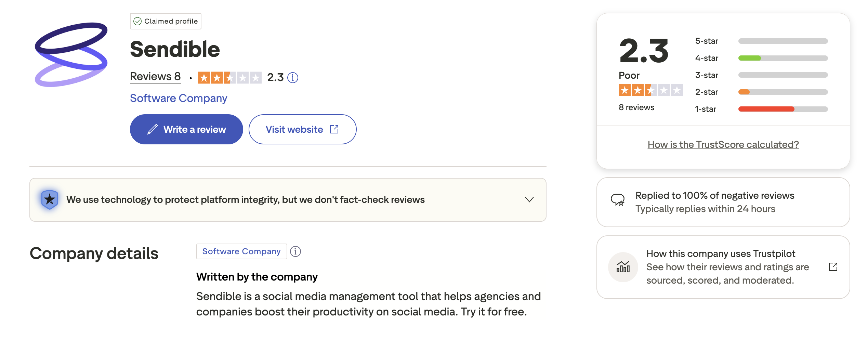Open 'How is the TrustScore calculated?' link

723,144
